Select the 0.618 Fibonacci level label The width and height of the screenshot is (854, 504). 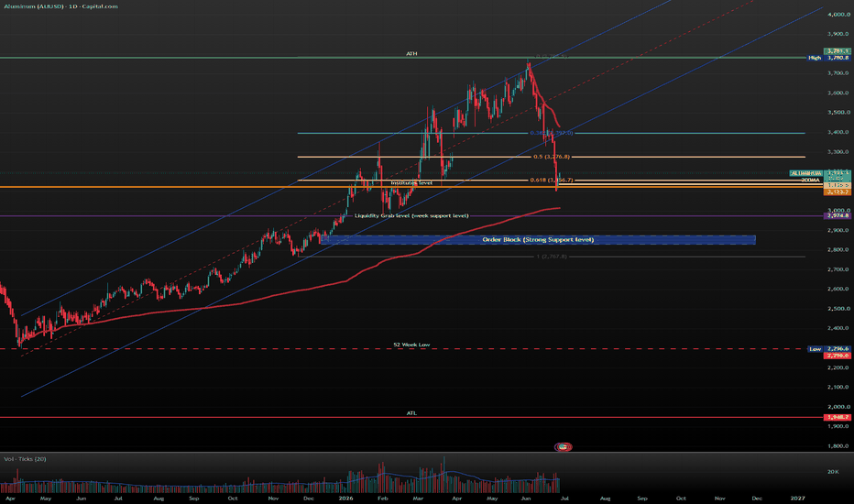[552, 180]
